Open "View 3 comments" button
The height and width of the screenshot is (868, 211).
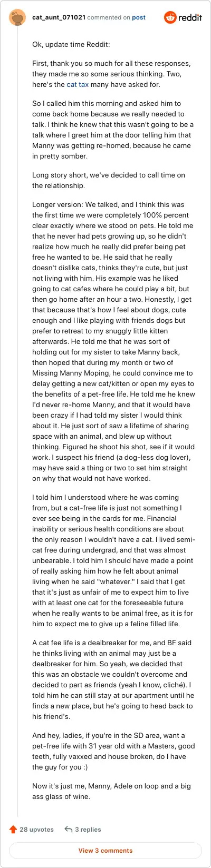(x=105, y=851)
